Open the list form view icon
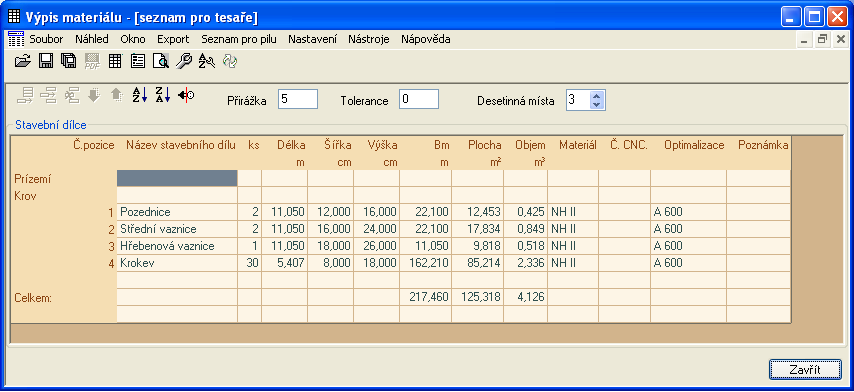Viewport: 854px width, 392px height. pyautogui.click(x=138, y=61)
